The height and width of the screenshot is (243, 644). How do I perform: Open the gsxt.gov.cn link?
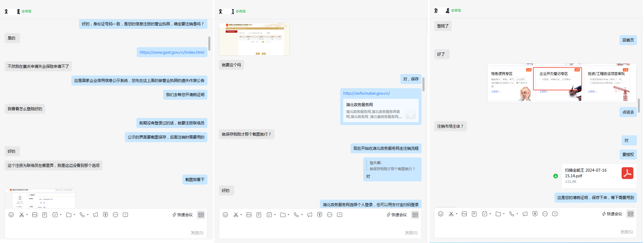(x=172, y=52)
